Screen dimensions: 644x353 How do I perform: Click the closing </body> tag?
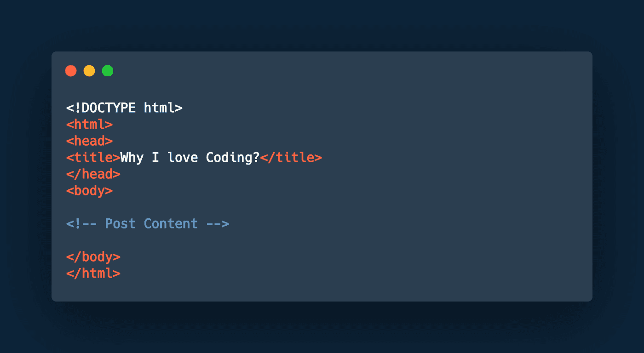(x=93, y=257)
